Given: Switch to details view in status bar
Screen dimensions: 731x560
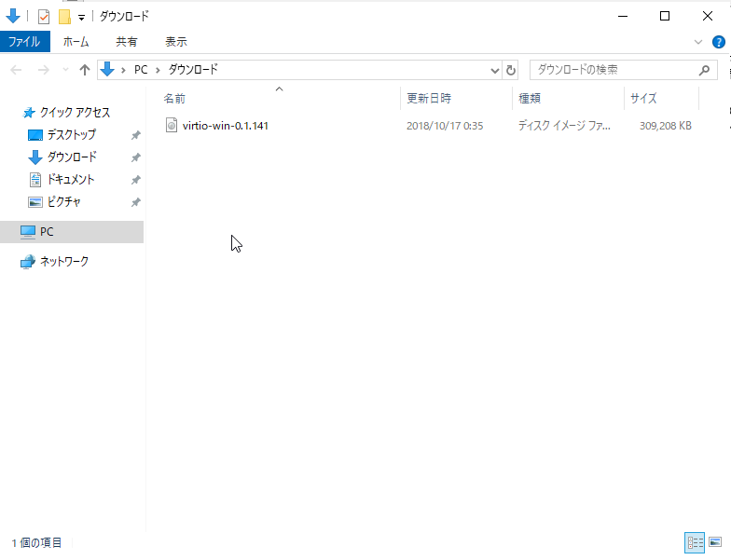Looking at the screenshot, I should [x=695, y=542].
